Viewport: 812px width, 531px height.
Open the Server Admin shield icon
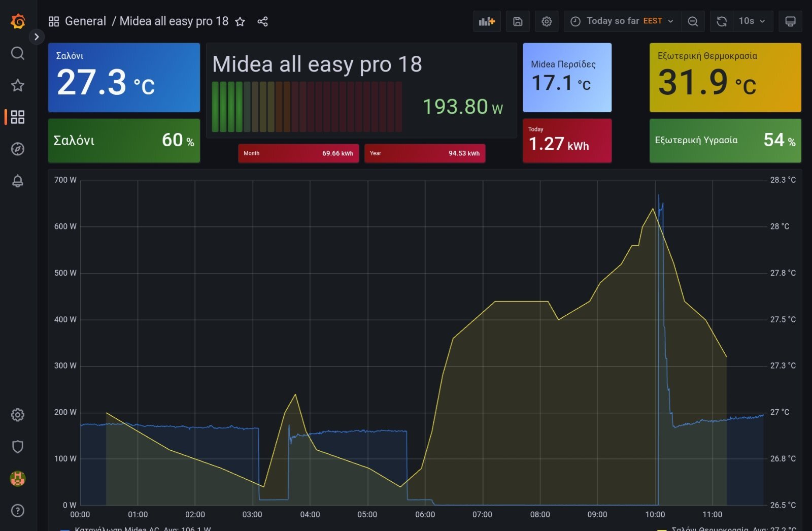[18, 447]
